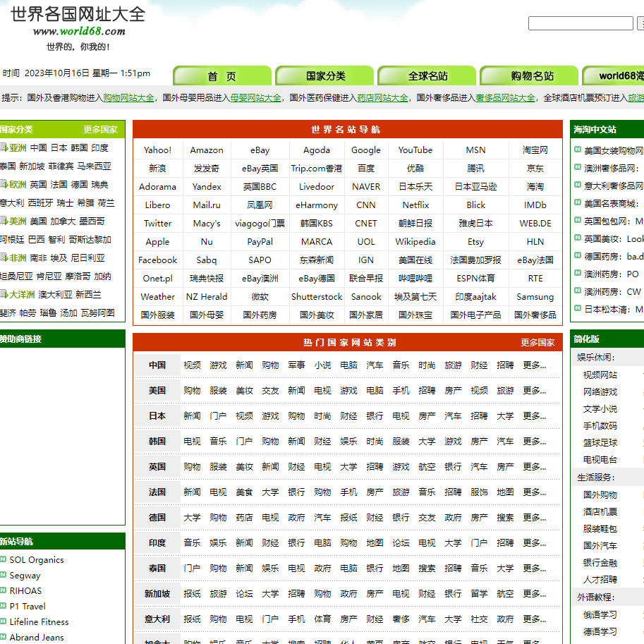644x644 pixels.
Task: Open the 国外奢侈品 category link
Action: [x=535, y=315]
